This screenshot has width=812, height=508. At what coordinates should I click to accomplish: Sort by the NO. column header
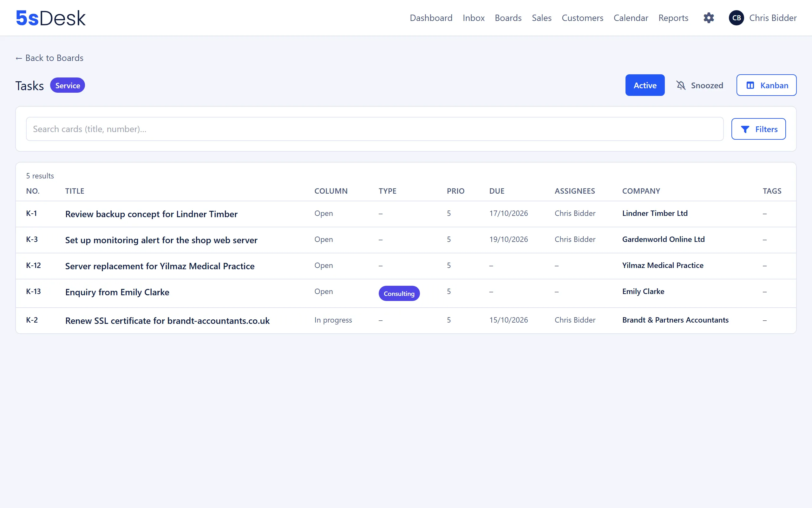[x=33, y=191]
